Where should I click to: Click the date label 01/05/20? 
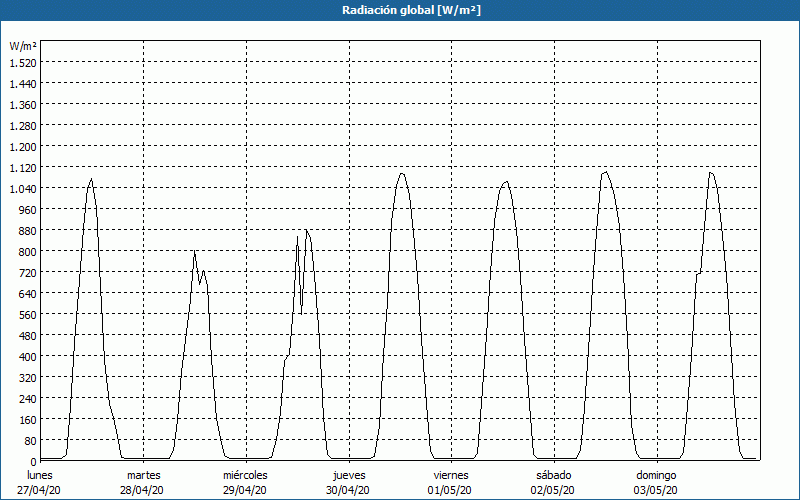(x=451, y=490)
